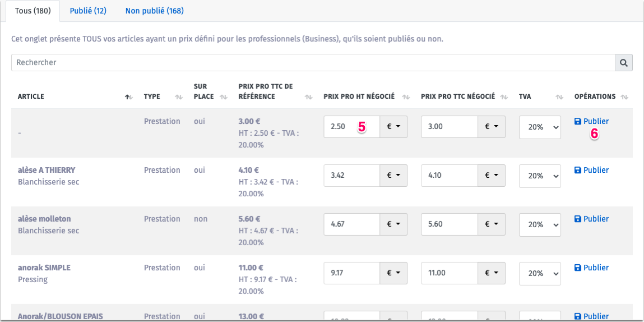644x322 pixels.
Task: Switch to the Non publié (168) tab
Action: click(x=154, y=11)
